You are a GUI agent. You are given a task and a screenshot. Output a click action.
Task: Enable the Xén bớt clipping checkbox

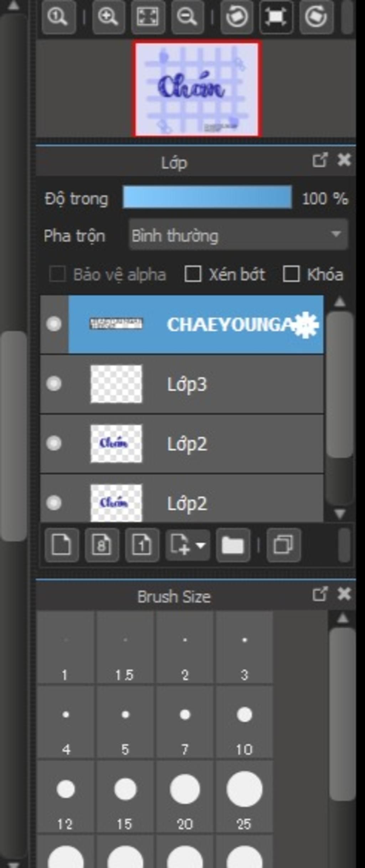192,274
